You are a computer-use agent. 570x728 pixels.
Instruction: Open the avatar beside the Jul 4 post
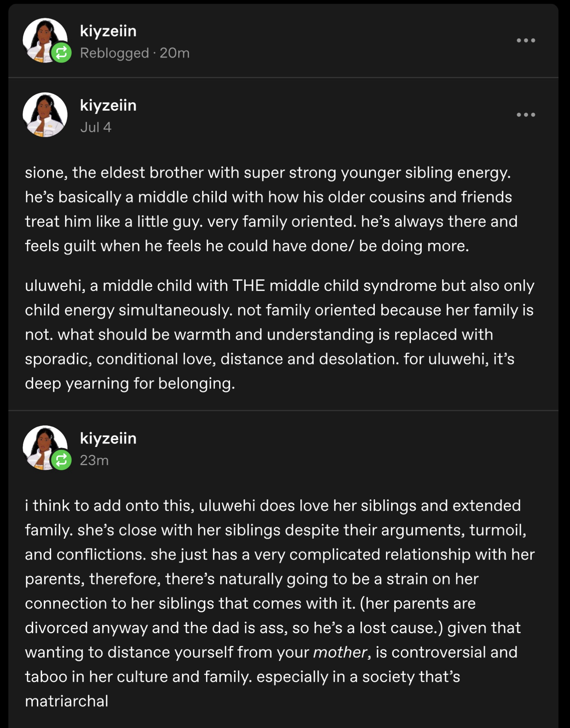pyautogui.click(x=45, y=115)
